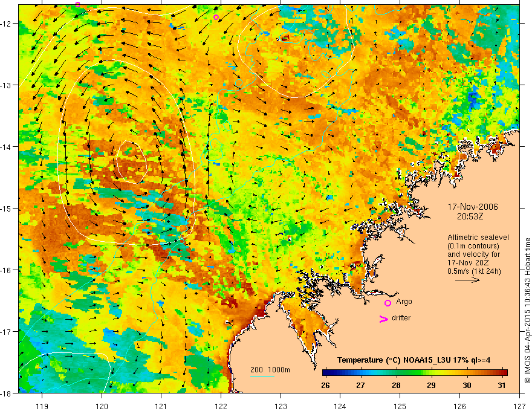Click the color bar value 28

click(x=396, y=385)
